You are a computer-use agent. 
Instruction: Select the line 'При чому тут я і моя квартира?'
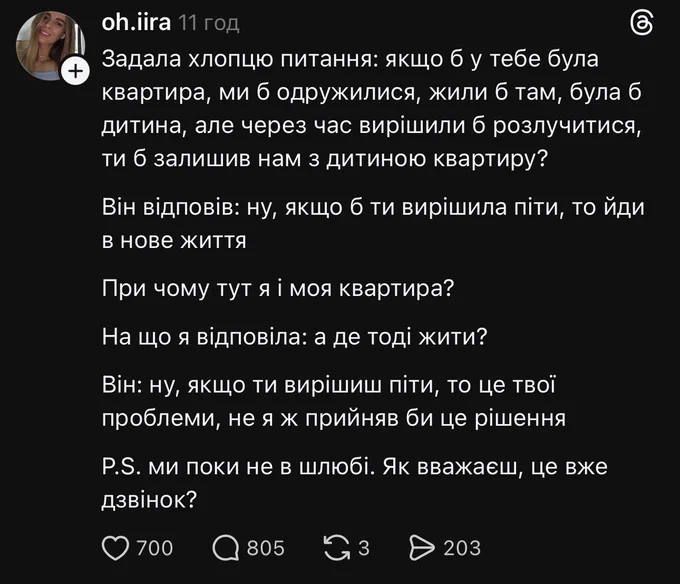click(x=278, y=288)
